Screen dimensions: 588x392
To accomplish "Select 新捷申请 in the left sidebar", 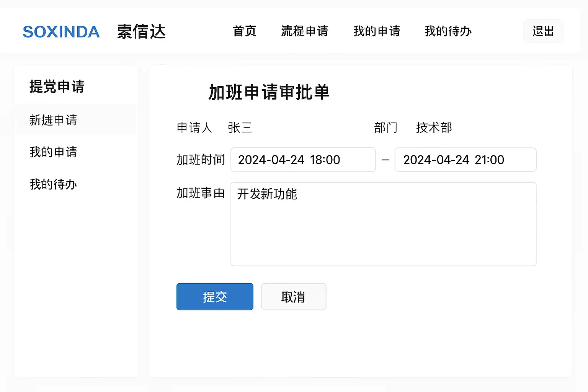I will point(53,120).
